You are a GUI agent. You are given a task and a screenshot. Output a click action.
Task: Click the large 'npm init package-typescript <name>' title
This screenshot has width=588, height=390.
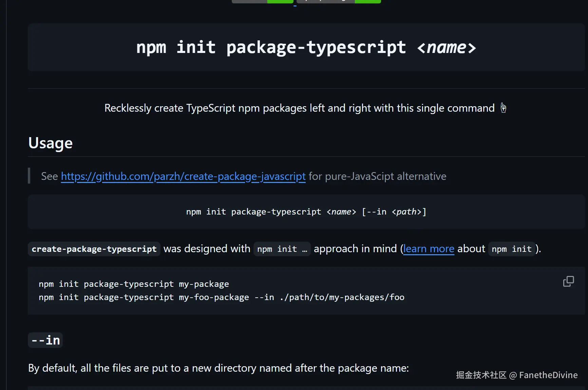[x=306, y=47]
